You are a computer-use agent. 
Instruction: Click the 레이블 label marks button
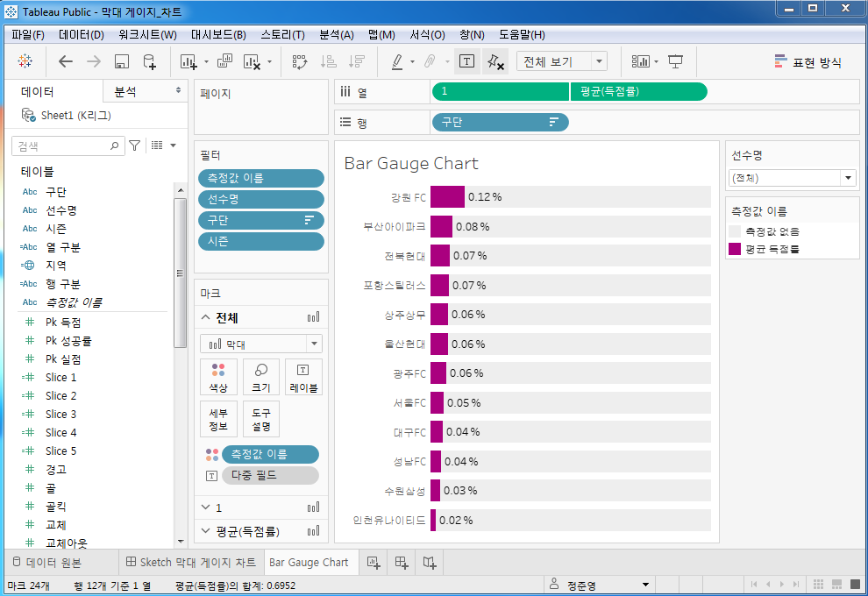pos(303,378)
